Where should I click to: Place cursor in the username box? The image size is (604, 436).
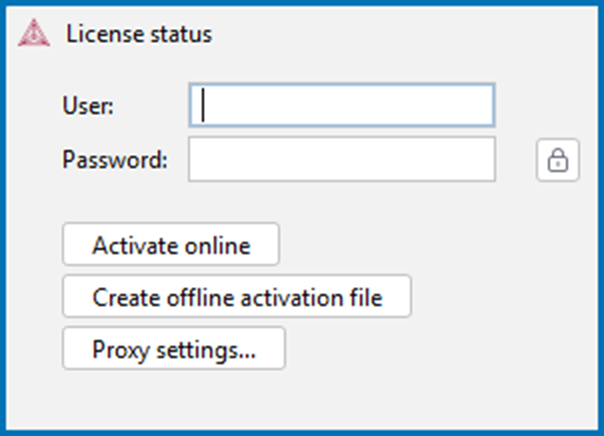(x=342, y=105)
